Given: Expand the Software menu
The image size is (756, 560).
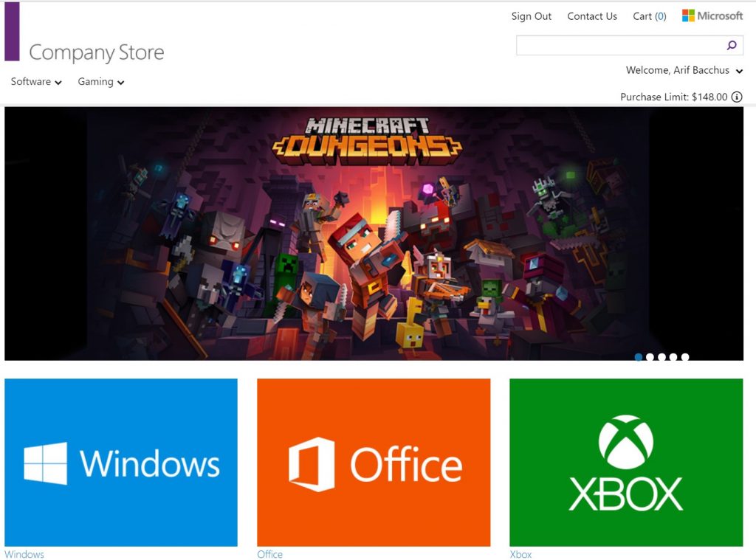Looking at the screenshot, I should [36, 81].
